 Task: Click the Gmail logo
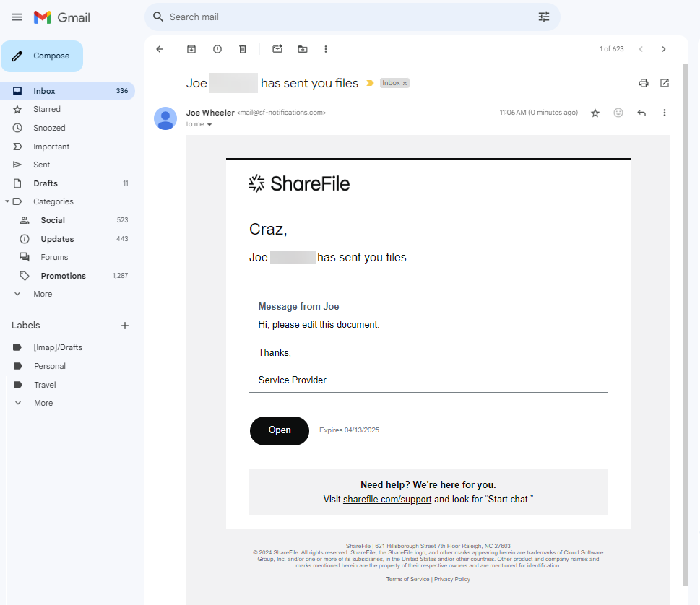tap(62, 17)
